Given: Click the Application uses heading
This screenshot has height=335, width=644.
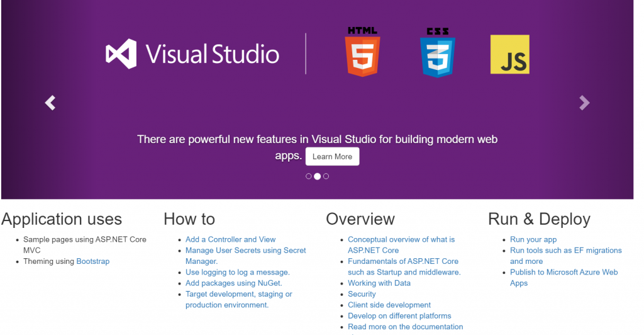Looking at the screenshot, I should click(62, 219).
